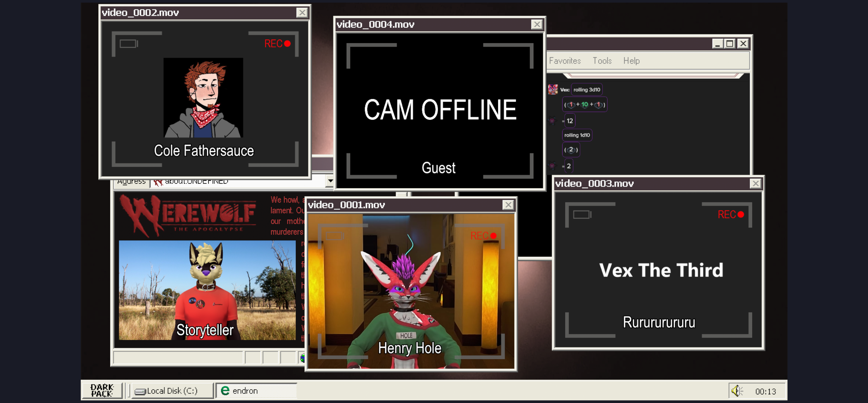868x403 pixels.
Task: Click the Storyteller webcam thumbnail
Action: point(207,290)
